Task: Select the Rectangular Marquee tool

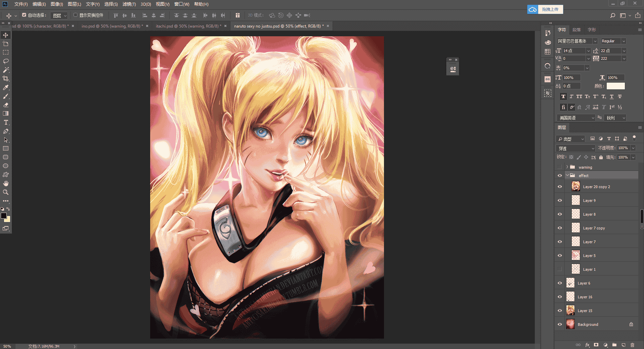Action: (x=6, y=52)
